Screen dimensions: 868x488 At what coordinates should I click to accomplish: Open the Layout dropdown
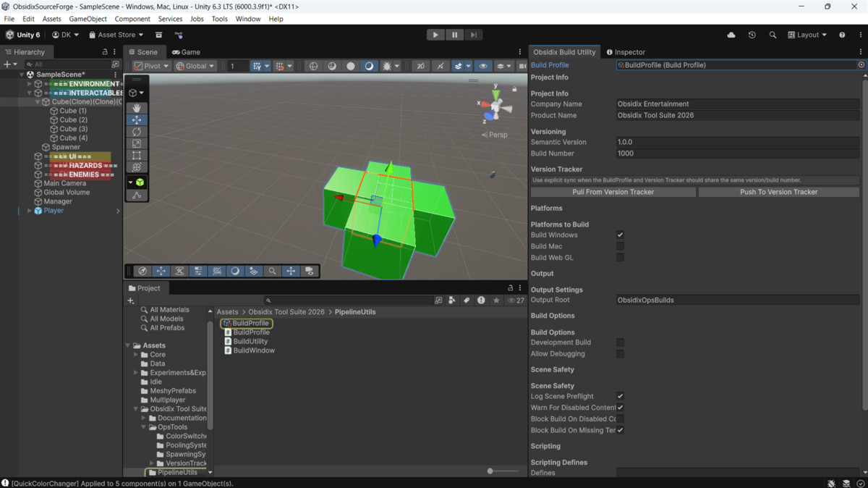(x=807, y=35)
